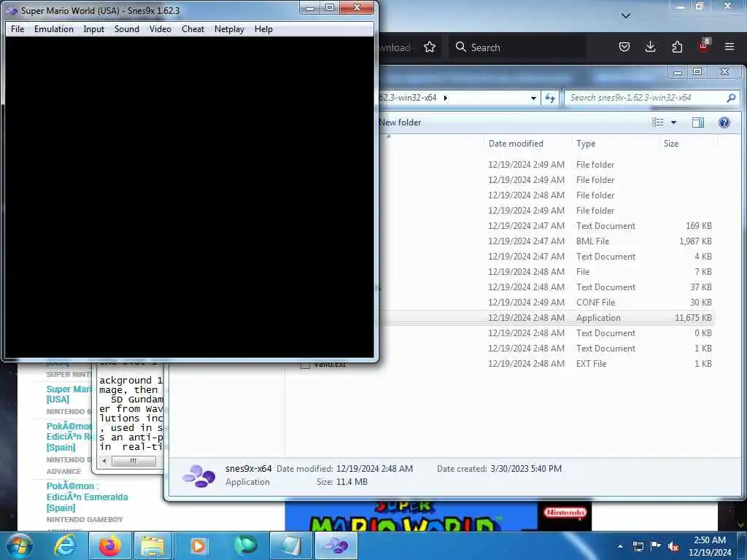Screen dimensions: 747x560
Task: Expand Firefox list all tabs chevron
Action: (x=626, y=16)
